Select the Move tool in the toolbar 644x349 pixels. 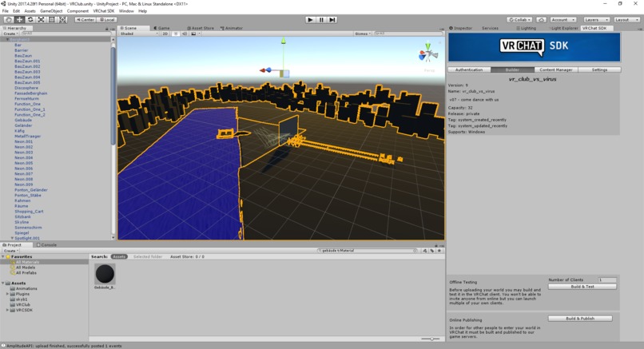tap(19, 19)
